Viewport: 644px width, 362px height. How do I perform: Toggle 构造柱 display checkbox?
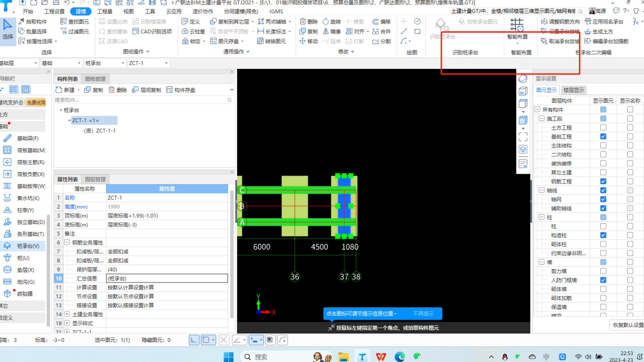point(603,235)
